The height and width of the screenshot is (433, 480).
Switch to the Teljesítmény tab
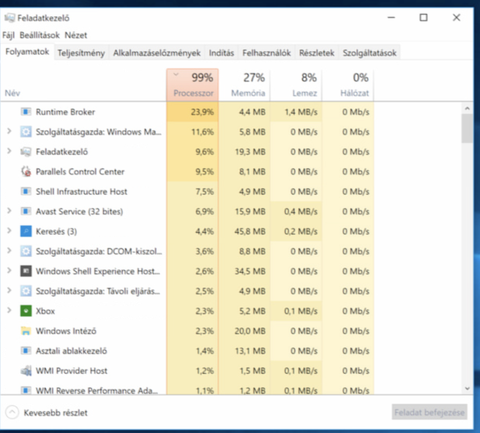[81, 53]
